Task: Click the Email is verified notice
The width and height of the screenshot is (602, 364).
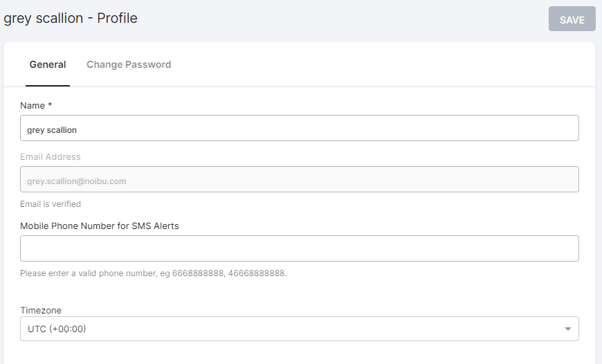Action: 51,204
